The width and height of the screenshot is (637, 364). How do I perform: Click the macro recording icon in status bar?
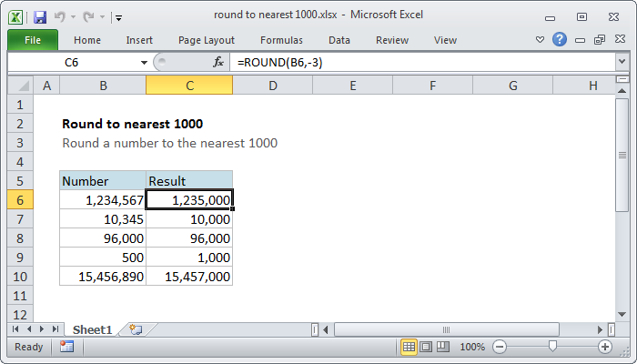pyautogui.click(x=66, y=347)
